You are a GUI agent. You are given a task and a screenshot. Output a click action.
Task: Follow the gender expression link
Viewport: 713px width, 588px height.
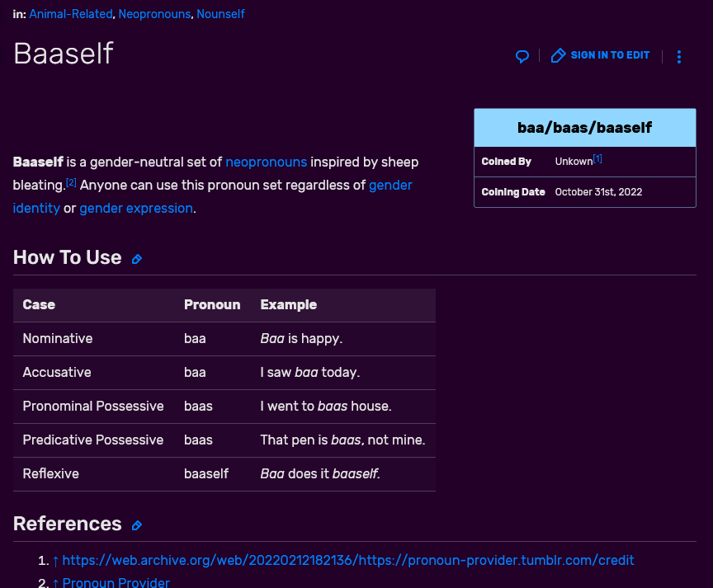click(136, 208)
